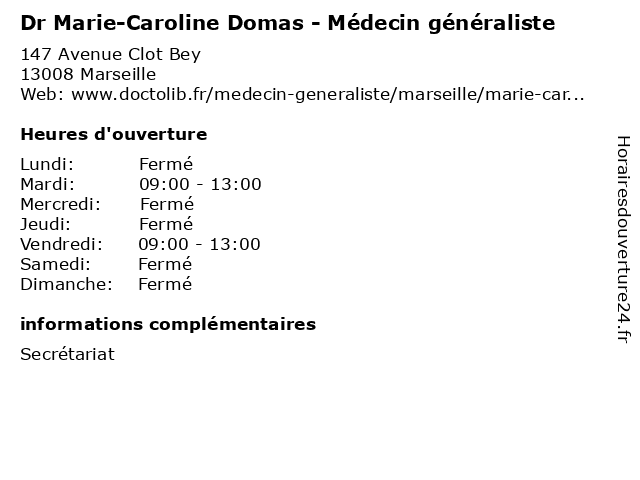This screenshot has width=640, height=480.
Task: Click the Secrétariat text
Action: pyautogui.click(x=67, y=354)
